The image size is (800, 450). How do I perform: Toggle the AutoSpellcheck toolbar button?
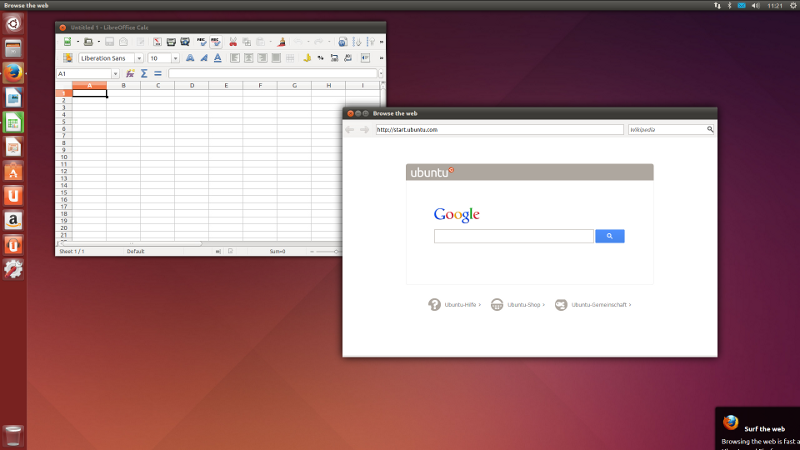click(215, 42)
